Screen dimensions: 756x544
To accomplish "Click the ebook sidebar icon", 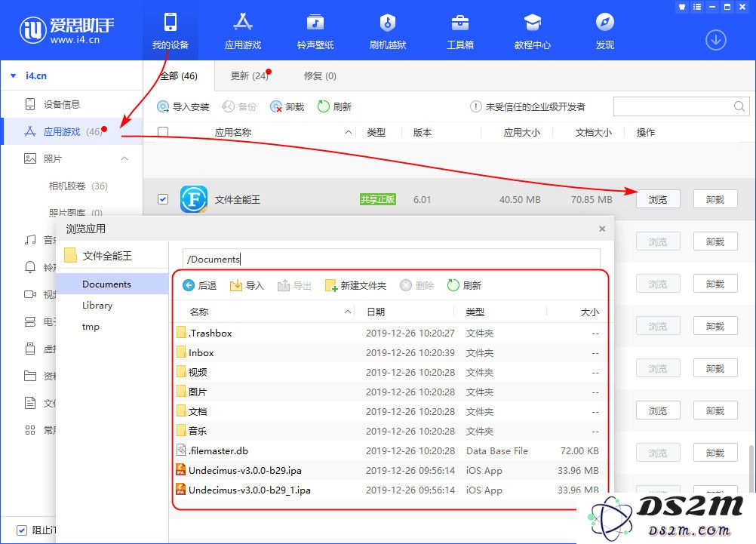I will point(30,321).
